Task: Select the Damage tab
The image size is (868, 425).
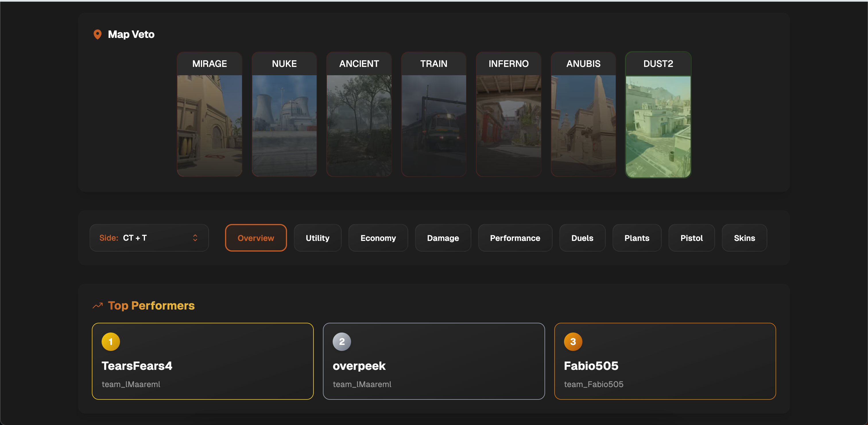Action: pos(443,237)
